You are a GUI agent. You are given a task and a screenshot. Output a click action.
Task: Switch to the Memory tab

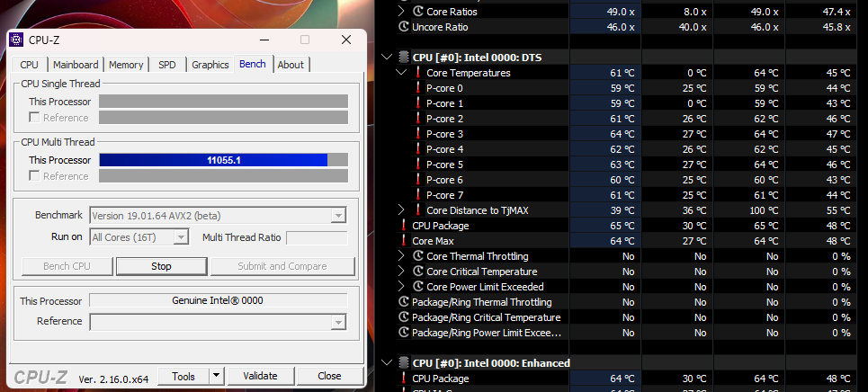(x=126, y=65)
